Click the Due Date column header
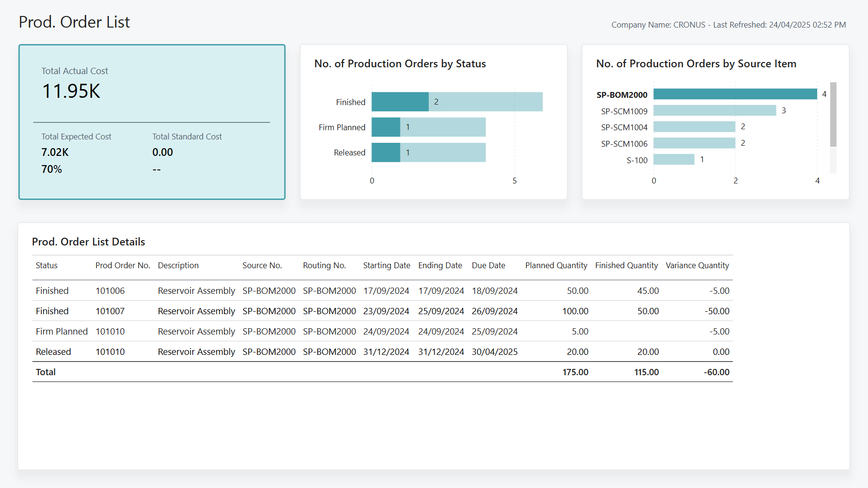This screenshot has width=868, height=488. (489, 265)
